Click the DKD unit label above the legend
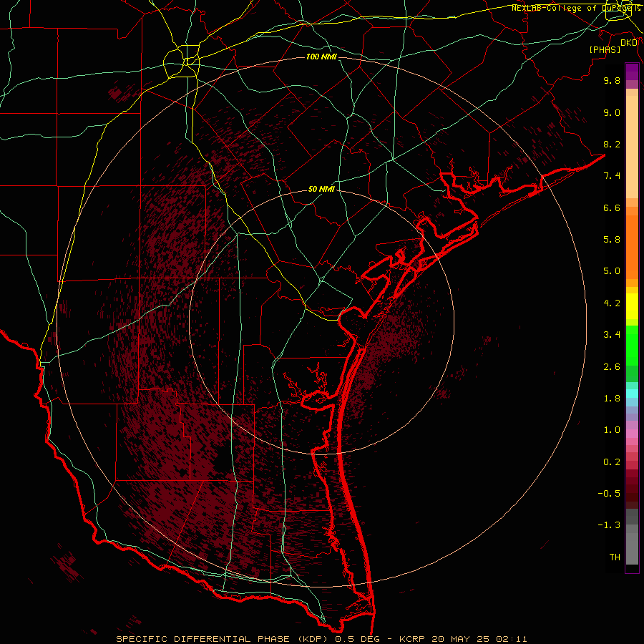This screenshot has width=644, height=644. pyautogui.click(x=629, y=43)
